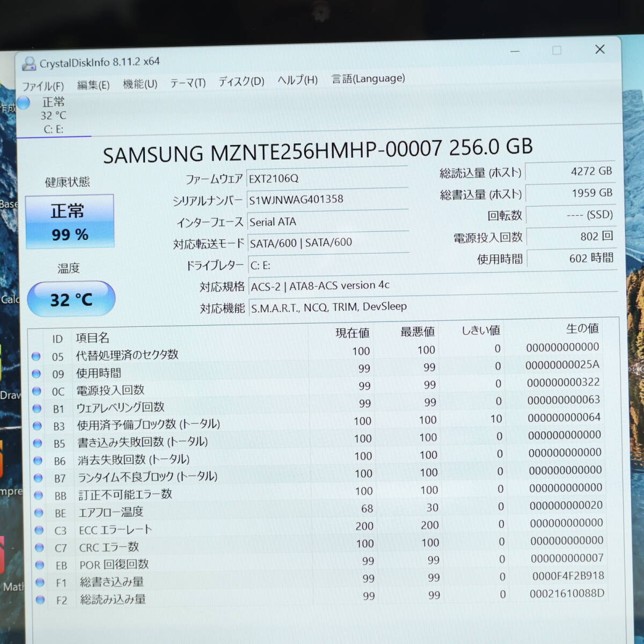Click the 正常 99 % health status button
The width and height of the screenshot is (644, 644).
(x=70, y=222)
